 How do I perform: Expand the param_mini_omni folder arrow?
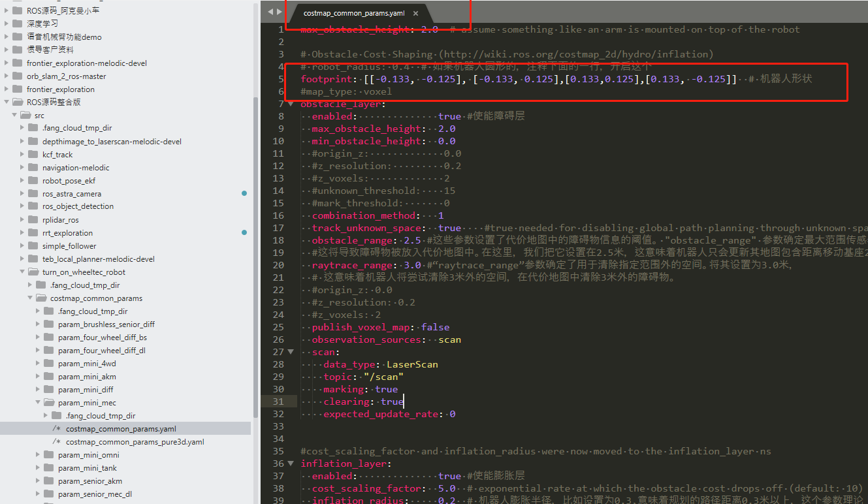[39, 455]
